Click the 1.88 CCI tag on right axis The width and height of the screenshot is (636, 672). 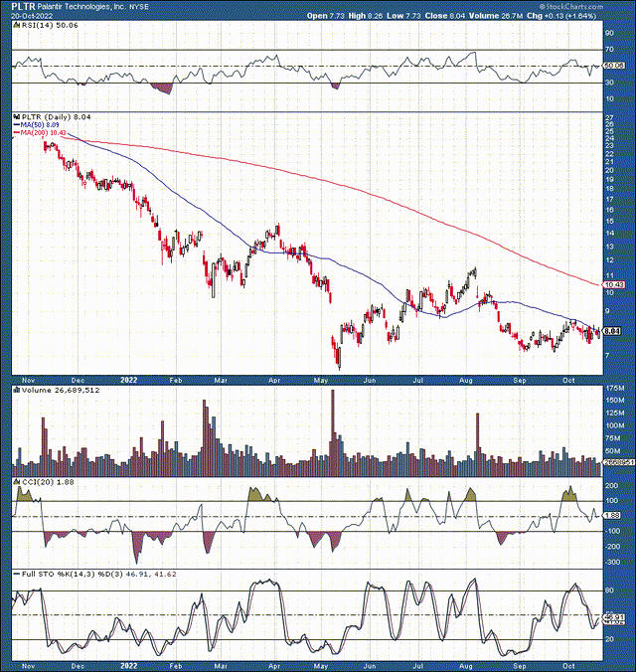[x=612, y=516]
